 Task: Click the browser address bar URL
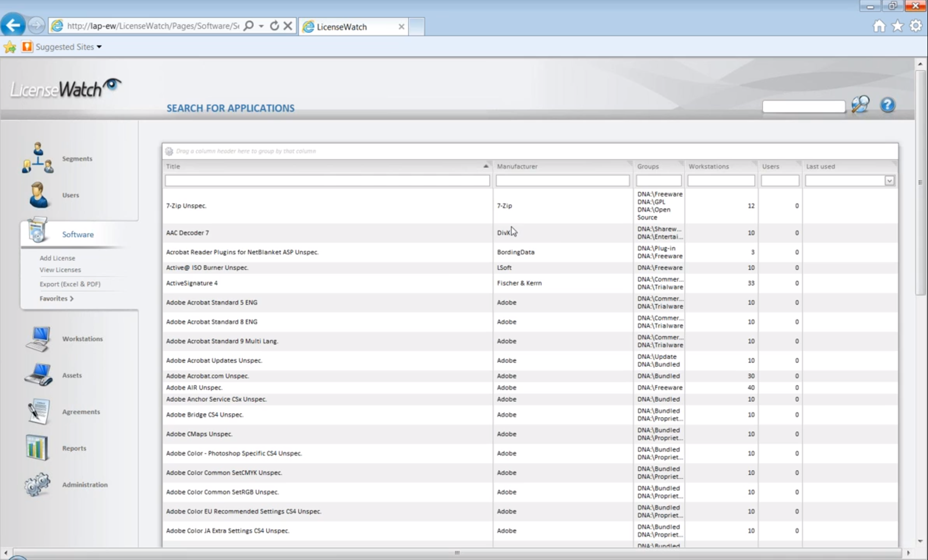153,26
